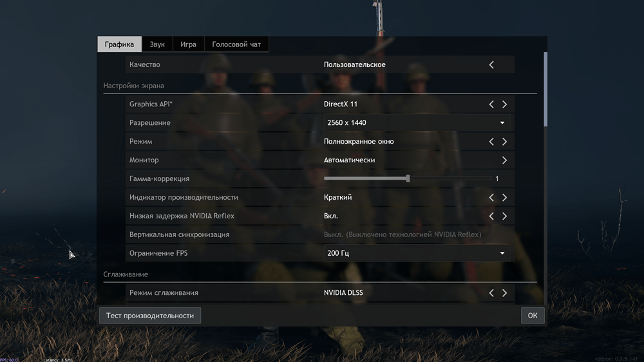This screenshot has width=644, height=362.
Task: Click the Автоматически monitor value
Action: click(349, 160)
